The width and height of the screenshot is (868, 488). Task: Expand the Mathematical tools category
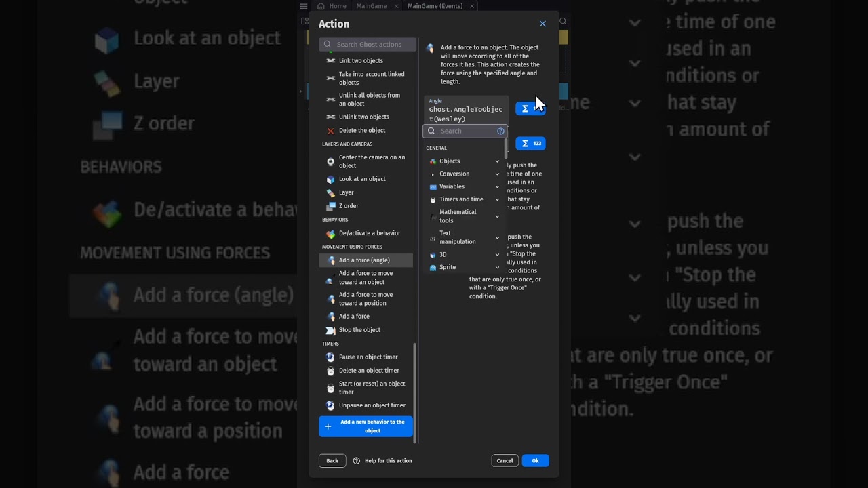465,216
